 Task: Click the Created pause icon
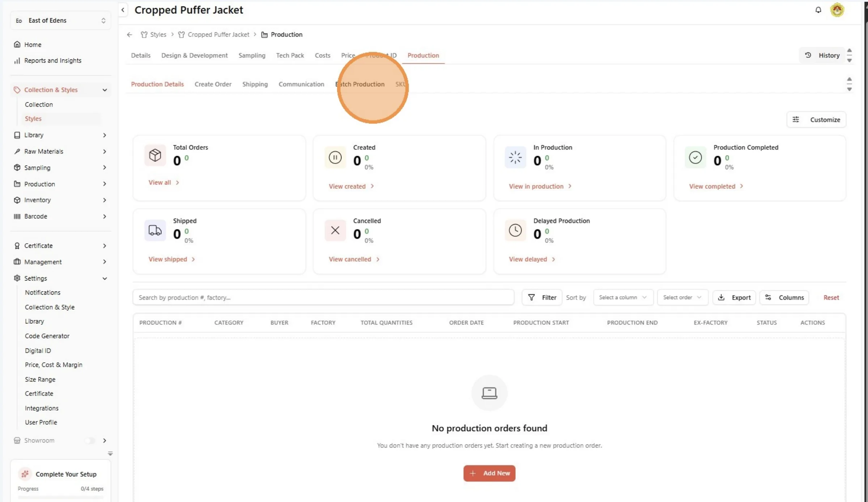tap(335, 158)
